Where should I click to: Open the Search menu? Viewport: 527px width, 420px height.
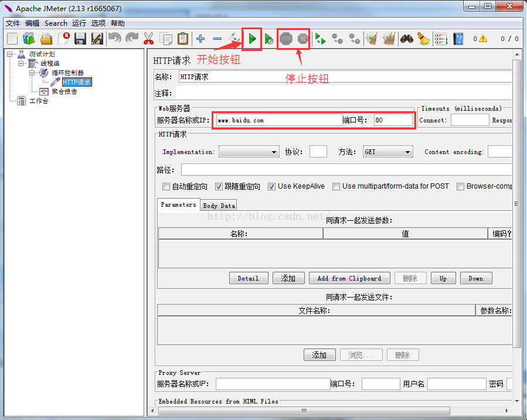pyautogui.click(x=56, y=23)
